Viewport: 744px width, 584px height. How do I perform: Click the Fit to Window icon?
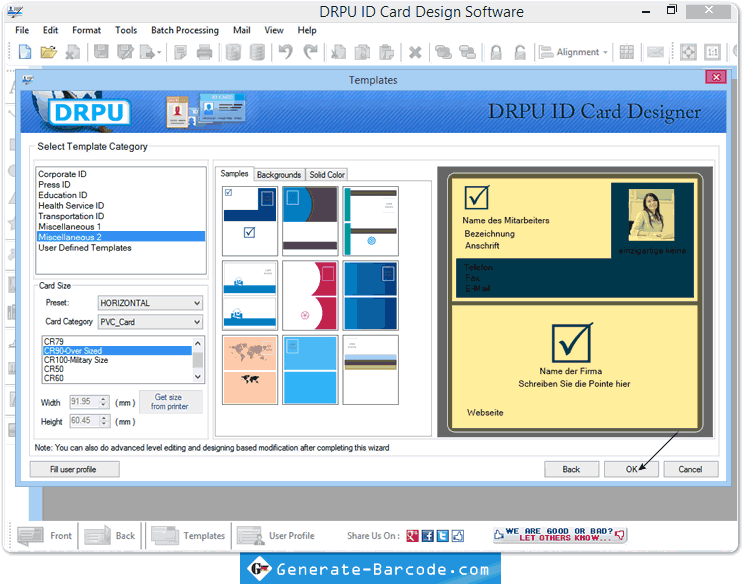(x=688, y=52)
